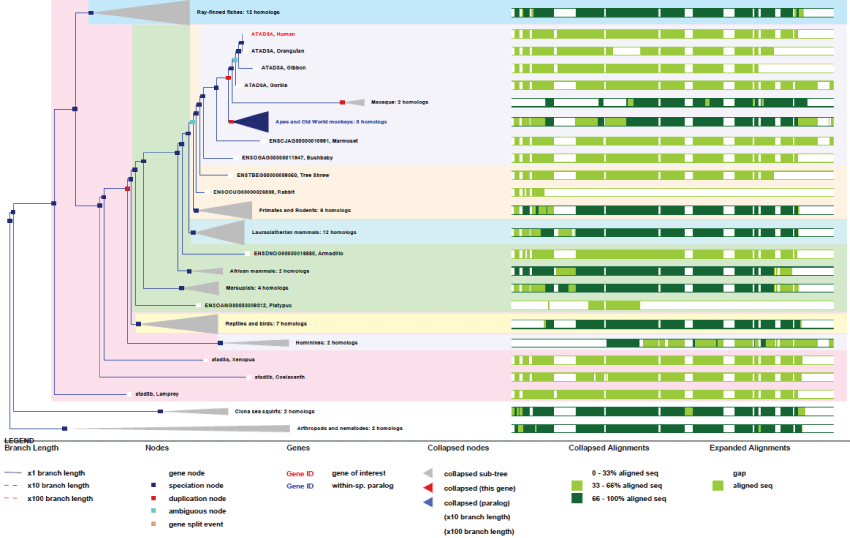This screenshot has height=538, width=850.
Task: Select the speciation node at Marsupials branch
Action: coord(180,288)
